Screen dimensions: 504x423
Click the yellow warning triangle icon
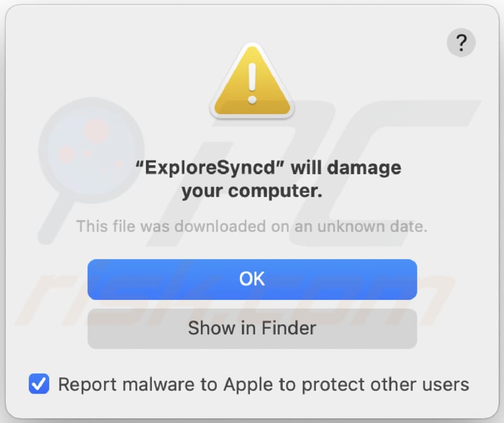click(x=252, y=85)
